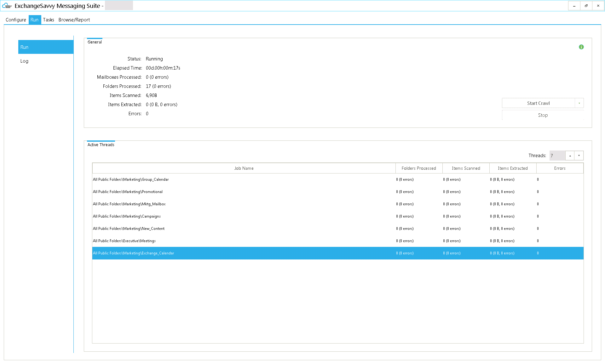Restore down the application window
The image size is (605, 364).
click(x=586, y=6)
